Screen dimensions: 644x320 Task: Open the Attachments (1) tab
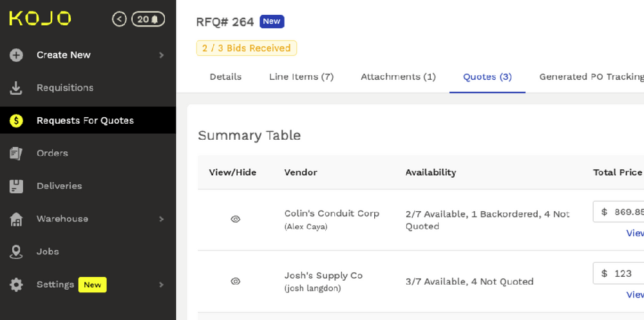(x=398, y=77)
